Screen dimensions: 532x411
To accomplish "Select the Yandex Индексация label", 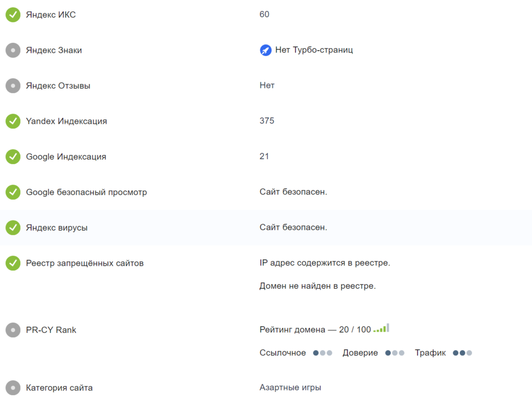I will point(66,121).
